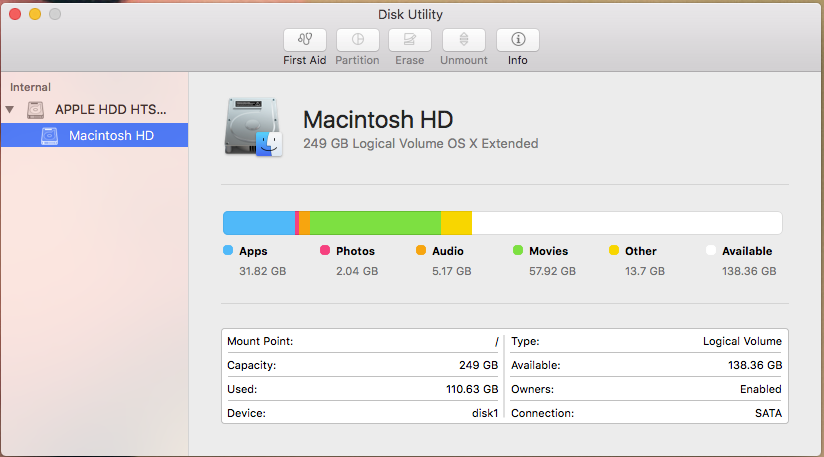Image resolution: width=824 pixels, height=457 pixels.
Task: Click the 249 GB Logical Volume subtitle
Action: click(x=420, y=143)
